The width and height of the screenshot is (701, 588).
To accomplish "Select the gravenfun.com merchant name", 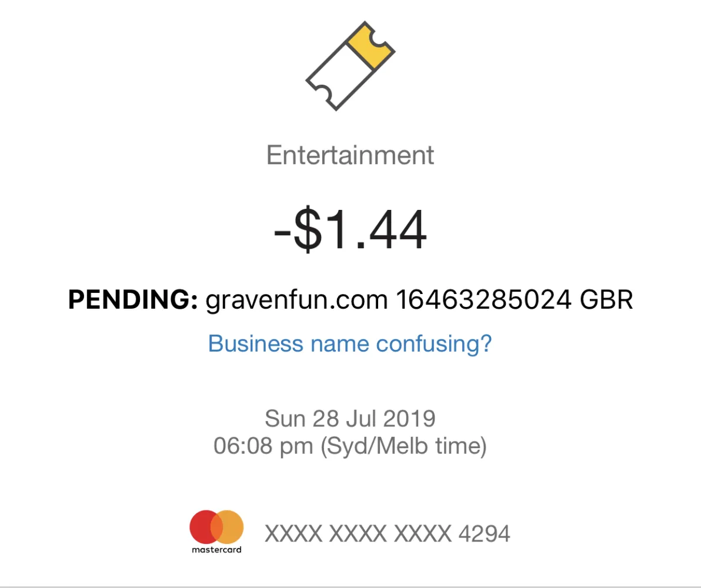I will click(x=296, y=300).
